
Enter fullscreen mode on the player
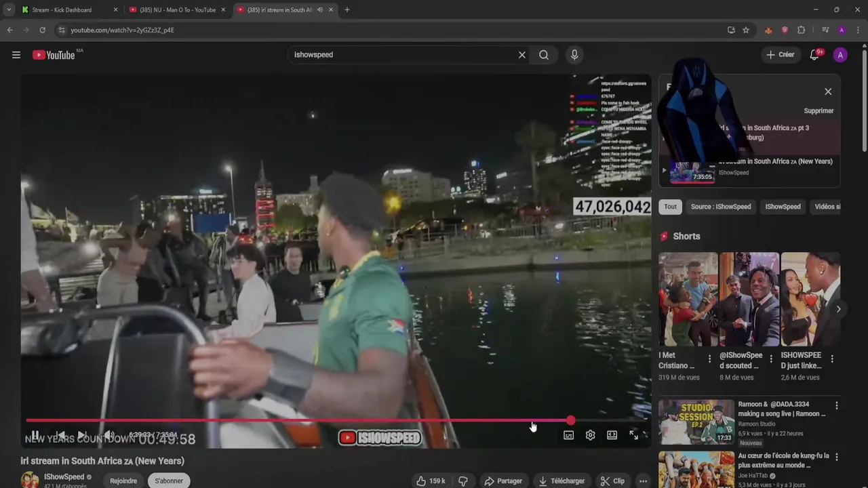633,435
